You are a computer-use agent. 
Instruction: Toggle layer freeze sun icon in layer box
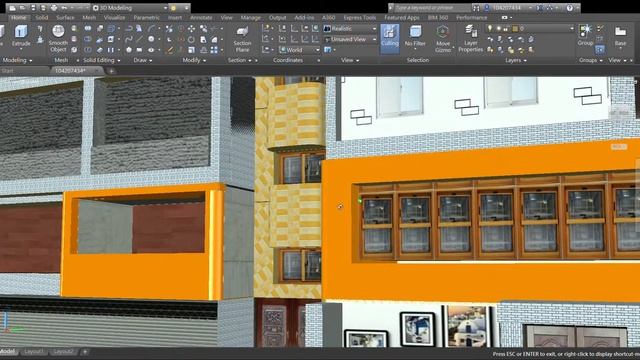pos(498,29)
